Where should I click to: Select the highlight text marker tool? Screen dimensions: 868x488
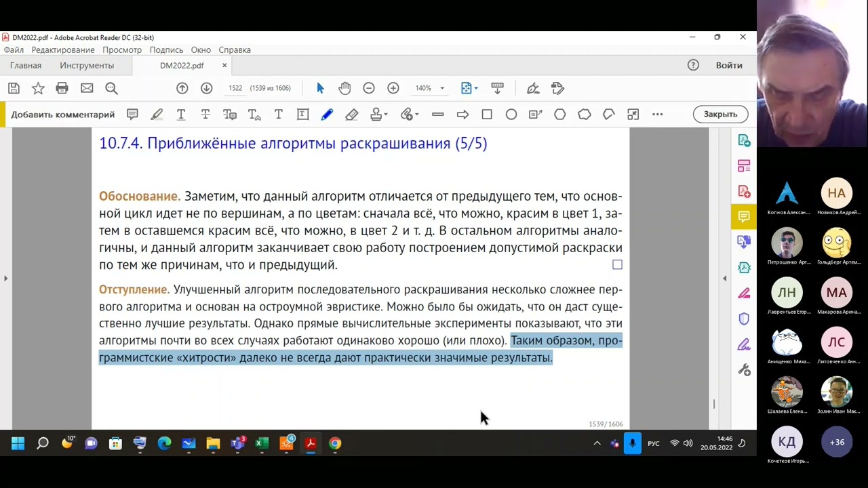point(157,115)
